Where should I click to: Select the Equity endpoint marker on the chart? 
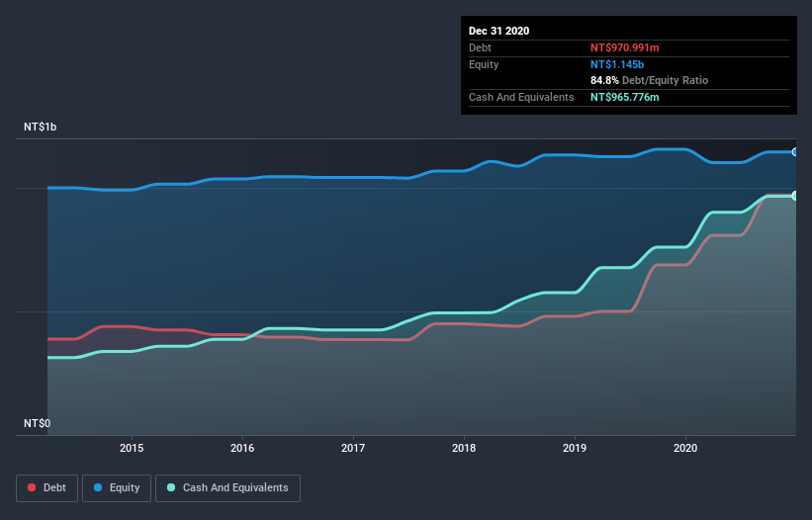click(x=795, y=152)
